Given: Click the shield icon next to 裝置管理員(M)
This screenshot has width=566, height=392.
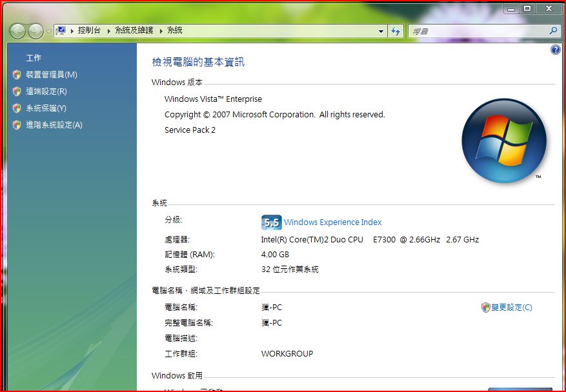Looking at the screenshot, I should [x=17, y=75].
